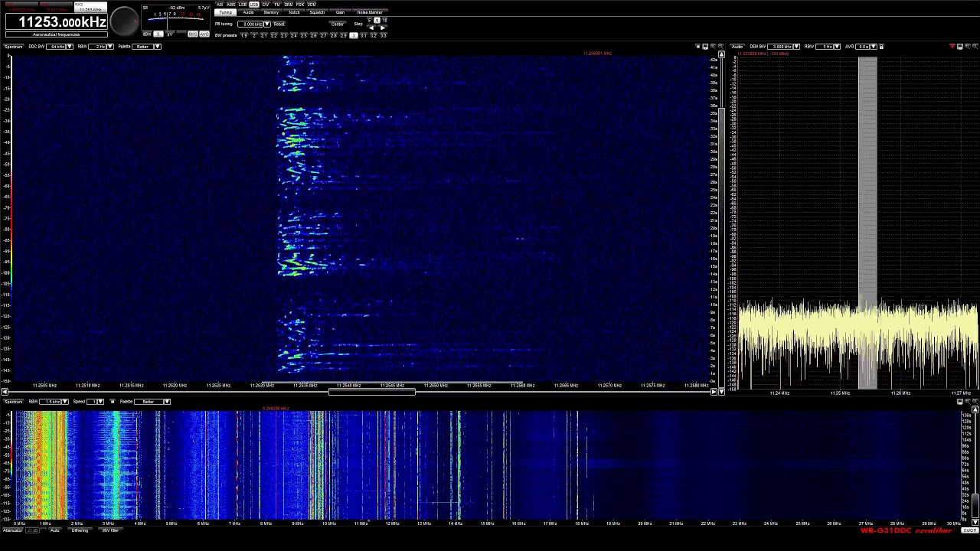The height and width of the screenshot is (551, 980).
Task: Set S-meter units to µV
Action: pyautogui.click(x=170, y=34)
